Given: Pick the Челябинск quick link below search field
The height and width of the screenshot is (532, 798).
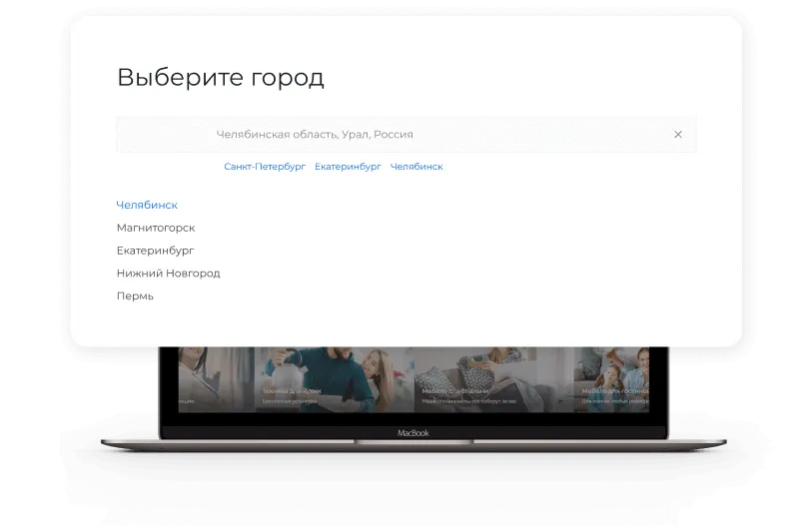Looking at the screenshot, I should pos(416,167).
